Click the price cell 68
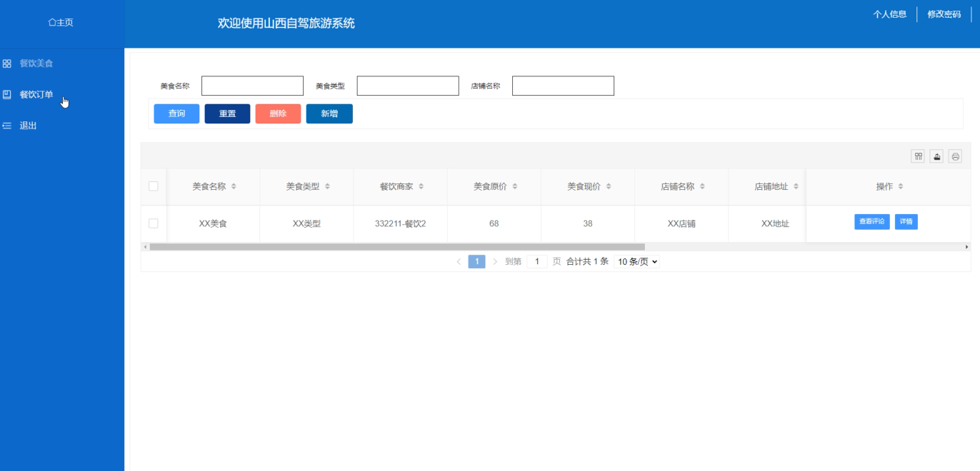This screenshot has width=980, height=471. click(x=494, y=223)
